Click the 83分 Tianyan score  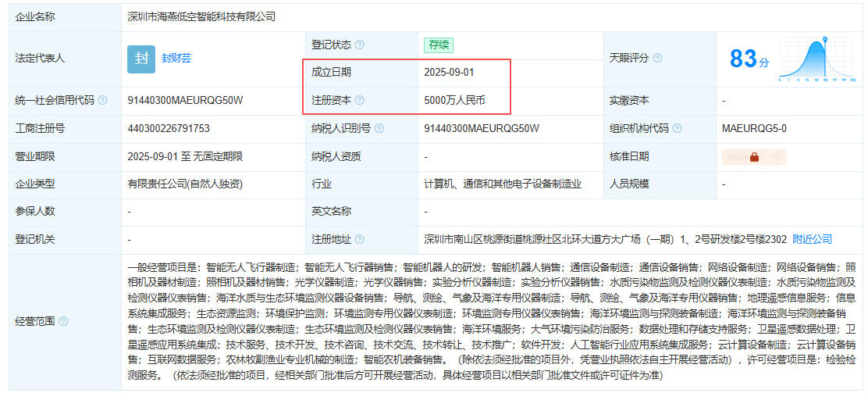749,59
